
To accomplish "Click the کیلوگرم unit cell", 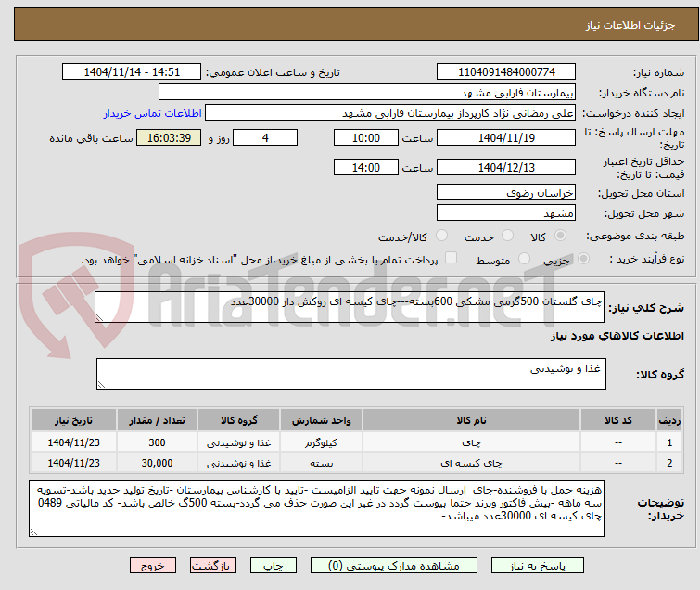I will point(321,442).
